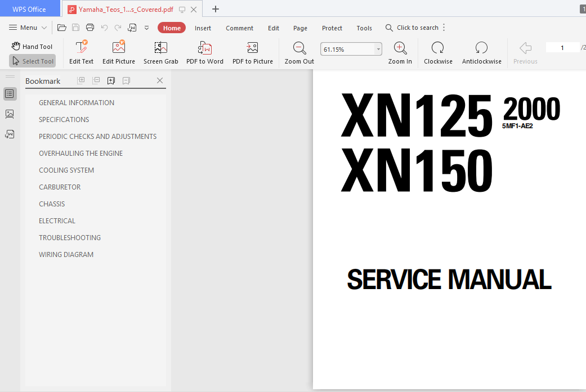Activate the Hand Tool
Viewport: 586px width, 392px height.
pyautogui.click(x=32, y=46)
